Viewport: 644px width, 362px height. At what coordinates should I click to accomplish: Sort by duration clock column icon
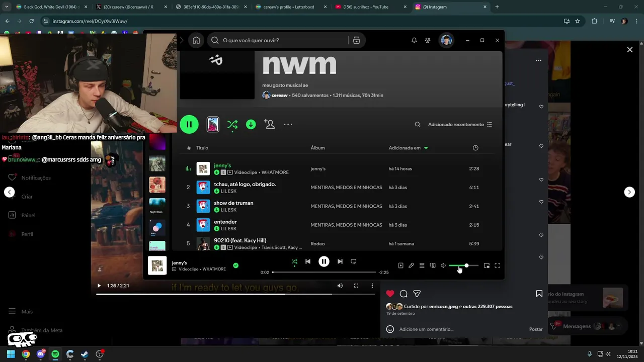click(475, 148)
